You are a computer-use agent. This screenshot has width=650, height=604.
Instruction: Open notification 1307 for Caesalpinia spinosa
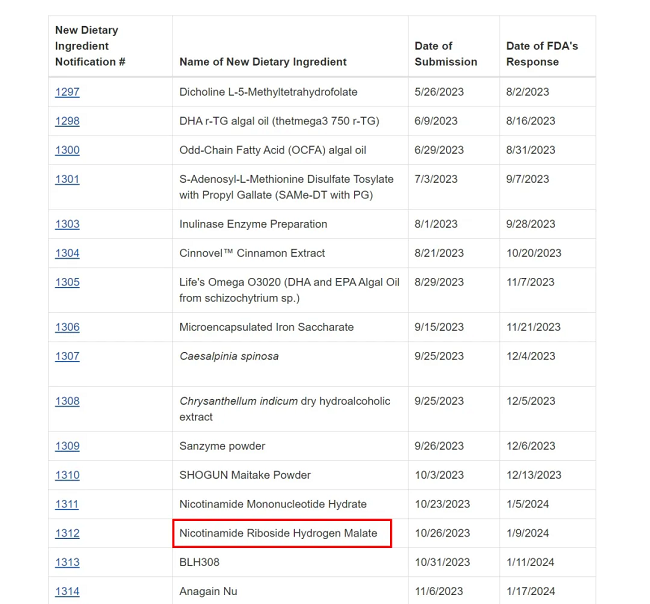click(67, 356)
